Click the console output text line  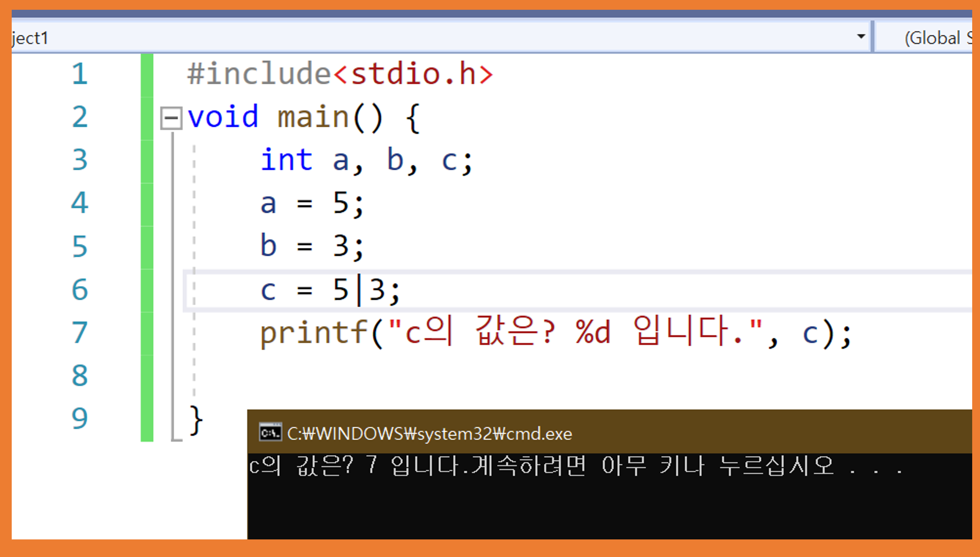pyautogui.click(x=574, y=466)
